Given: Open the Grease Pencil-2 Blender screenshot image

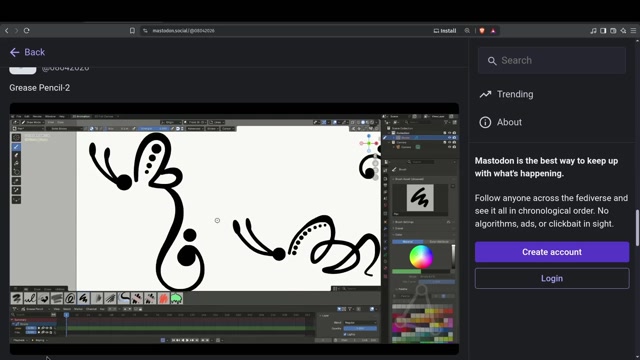Looking at the screenshot, I should coord(234,229).
